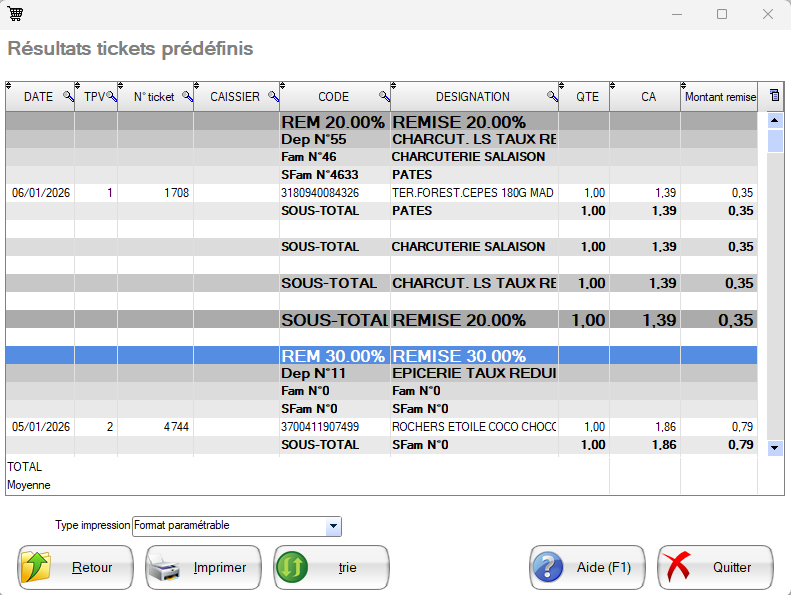Click the Quitter button

coord(715,567)
